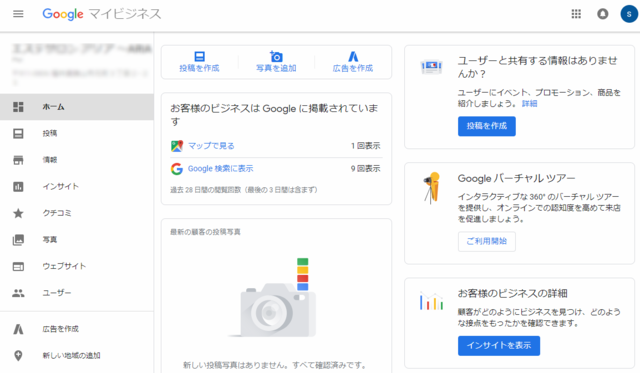The image size is (640, 373).
Task: Open 新しい地域の追加 in the sidebar
Action: [x=77, y=355]
